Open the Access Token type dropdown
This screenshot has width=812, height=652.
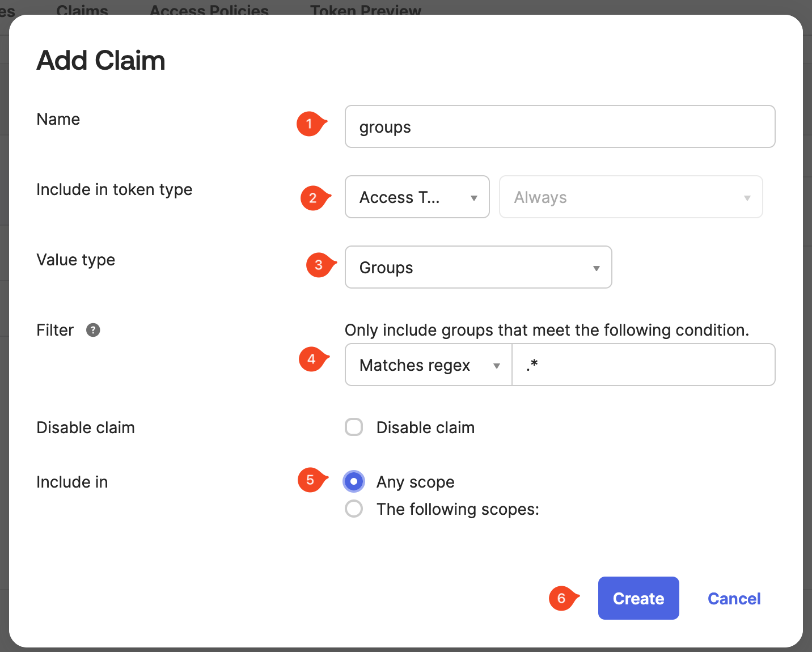tap(417, 197)
